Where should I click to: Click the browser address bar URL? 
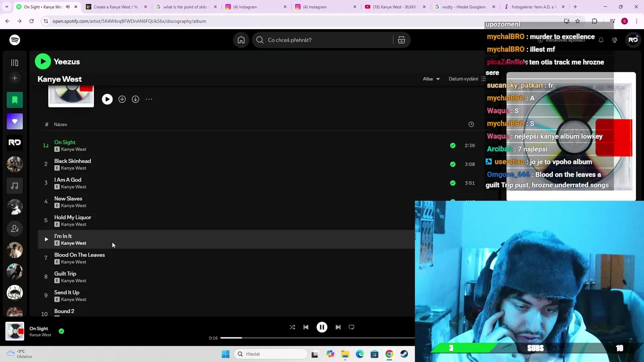pyautogui.click(x=129, y=21)
